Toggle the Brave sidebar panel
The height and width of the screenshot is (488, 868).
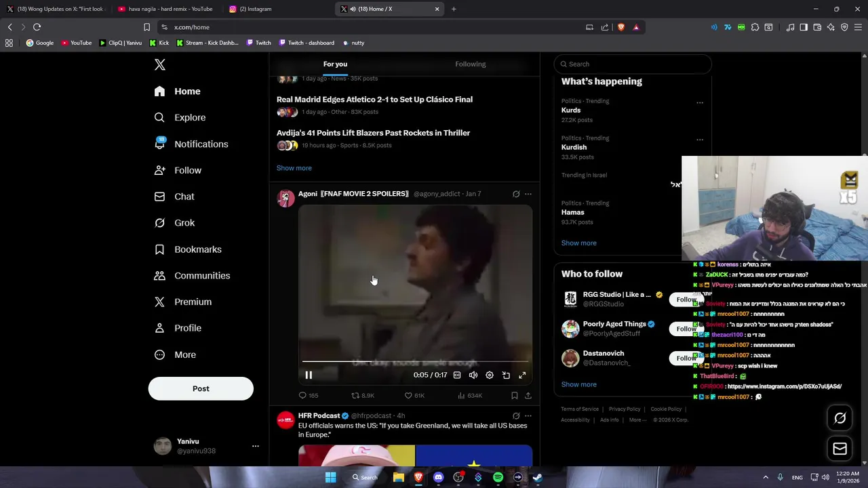pos(804,27)
